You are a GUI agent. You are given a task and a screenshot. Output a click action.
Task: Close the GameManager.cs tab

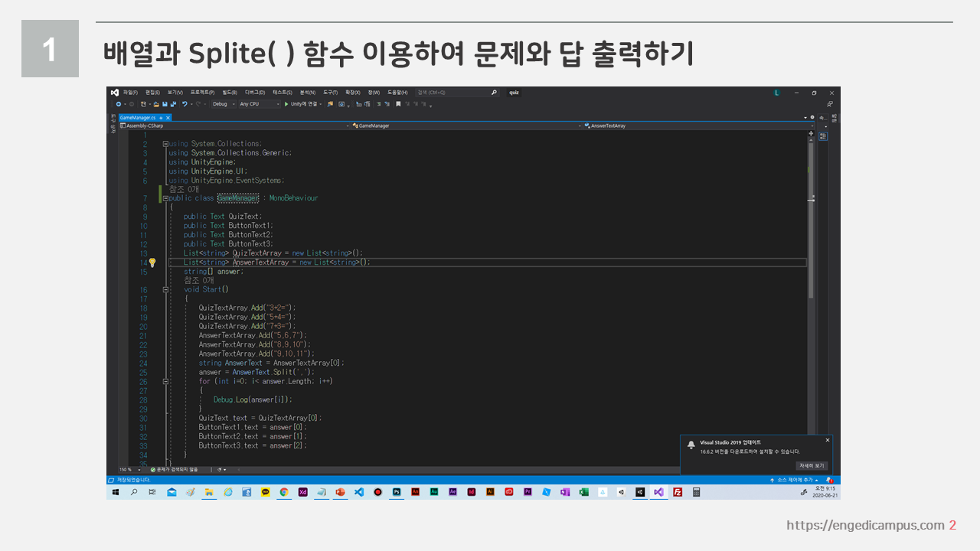[168, 117]
